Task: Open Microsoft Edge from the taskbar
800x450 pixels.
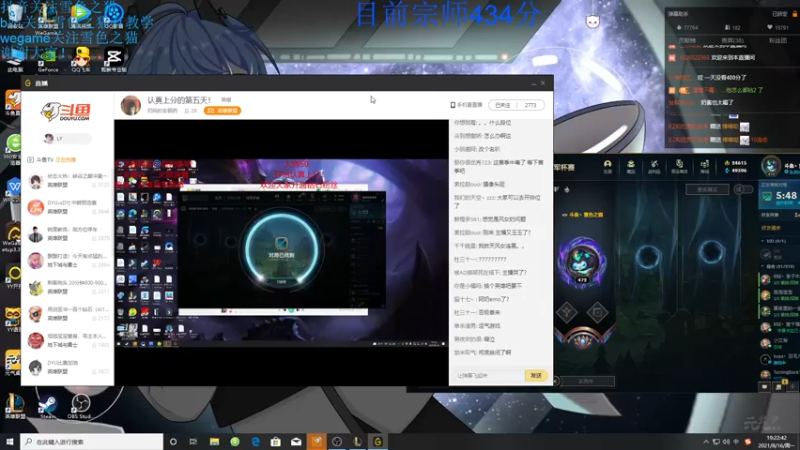Action: click(255, 441)
